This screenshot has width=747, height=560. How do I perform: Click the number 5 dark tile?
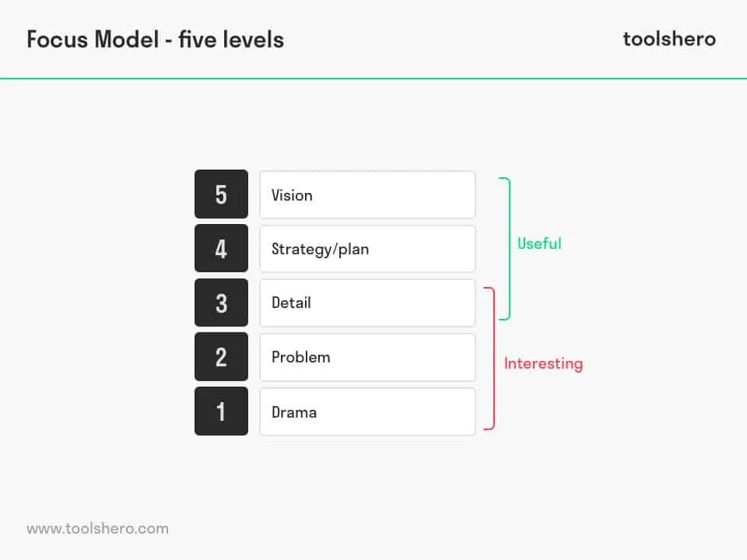coord(221,194)
